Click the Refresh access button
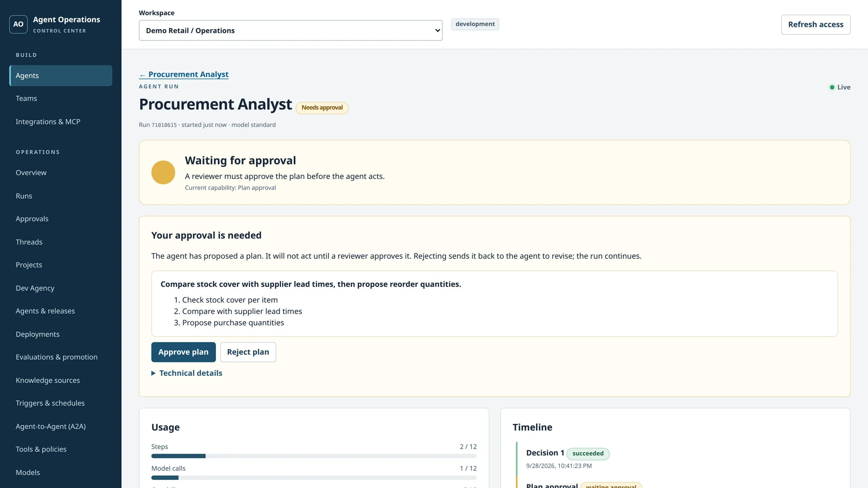 [x=816, y=25]
